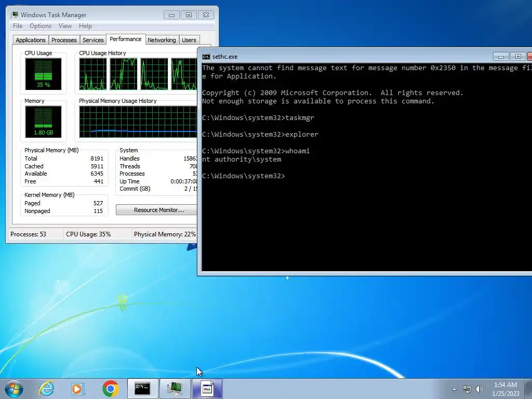Viewport: 532px width, 399px height.
Task: Click Physical Memory: 22% in status bar
Action: pos(165,234)
